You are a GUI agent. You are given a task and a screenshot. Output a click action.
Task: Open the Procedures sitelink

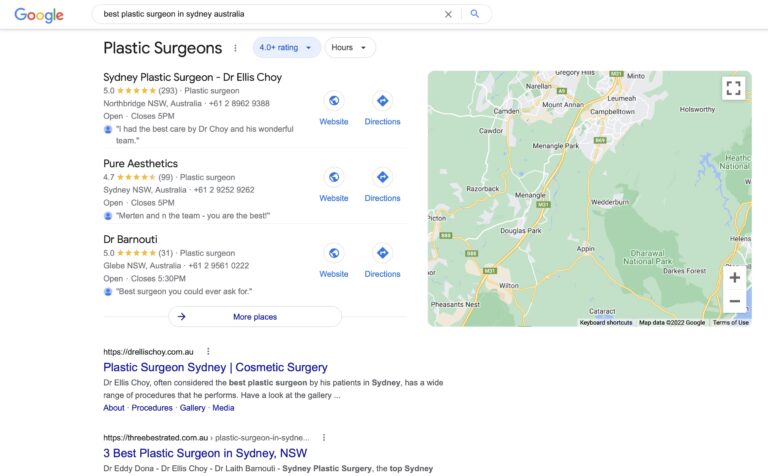(152, 408)
